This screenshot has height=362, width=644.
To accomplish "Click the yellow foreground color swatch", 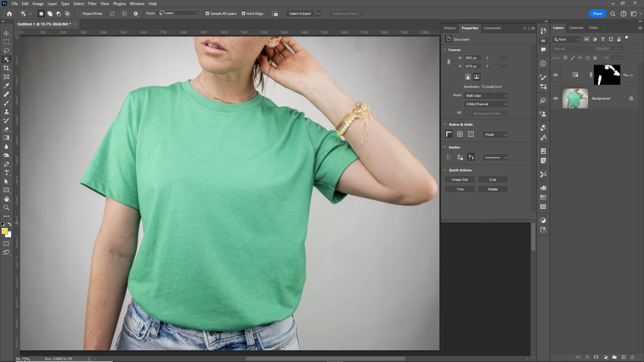I will 4,231.
